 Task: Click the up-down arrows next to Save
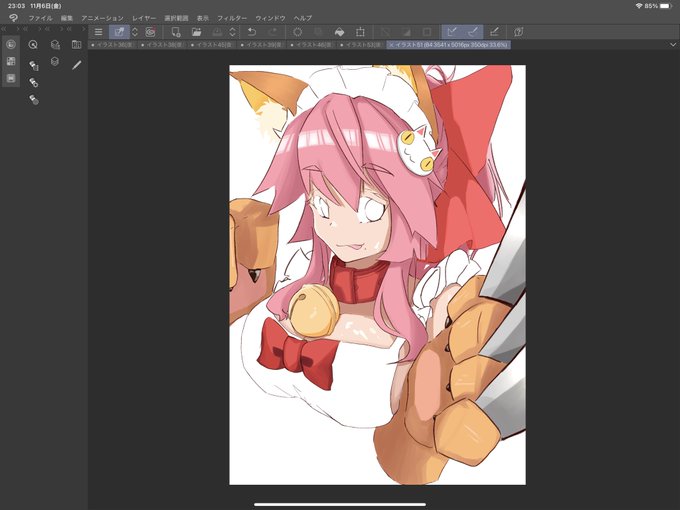pyautogui.click(x=232, y=32)
